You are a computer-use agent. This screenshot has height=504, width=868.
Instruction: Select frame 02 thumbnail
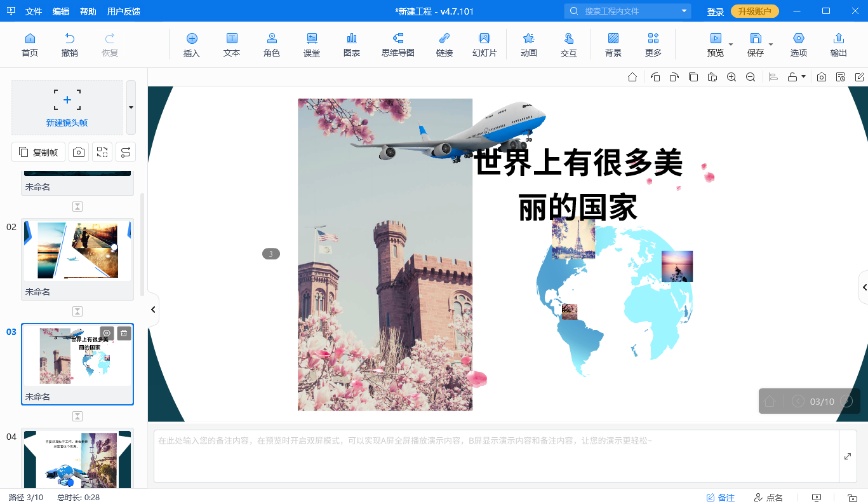[77, 259]
